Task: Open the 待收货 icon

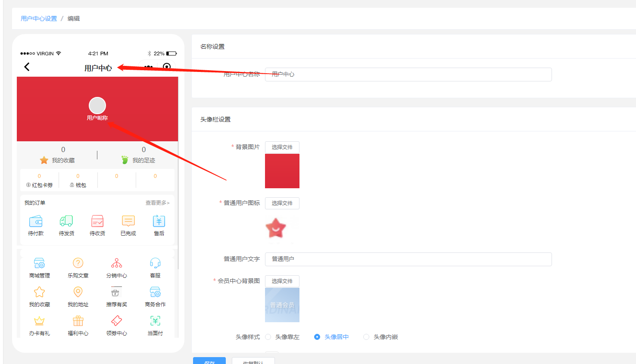Action: pos(97,221)
